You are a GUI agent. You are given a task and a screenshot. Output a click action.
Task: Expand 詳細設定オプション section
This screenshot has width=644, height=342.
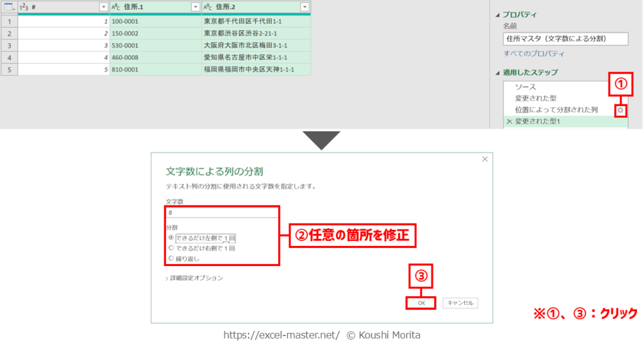tap(194, 278)
